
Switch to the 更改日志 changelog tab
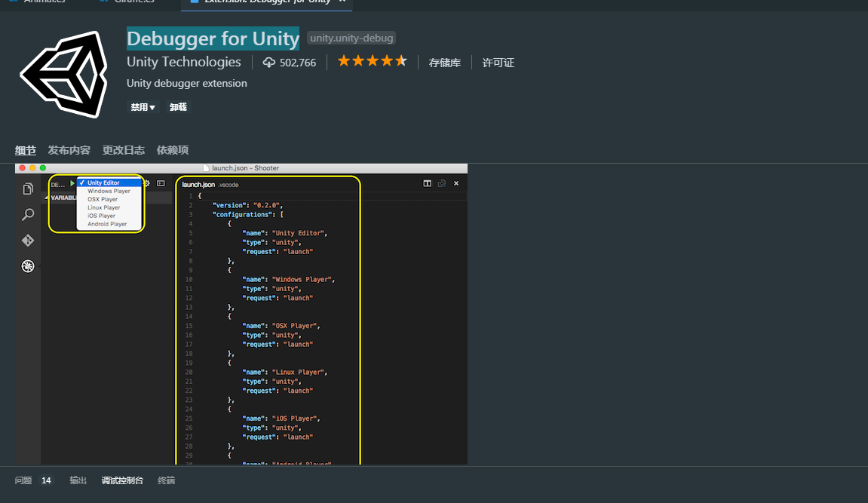(124, 150)
